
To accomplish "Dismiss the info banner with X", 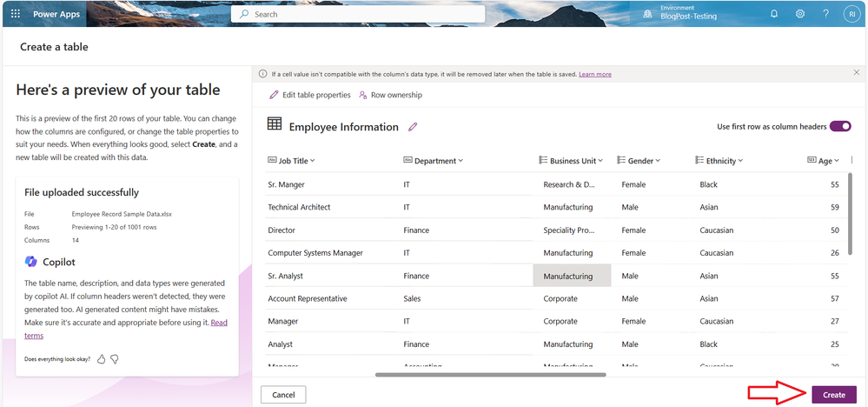I will click(857, 74).
